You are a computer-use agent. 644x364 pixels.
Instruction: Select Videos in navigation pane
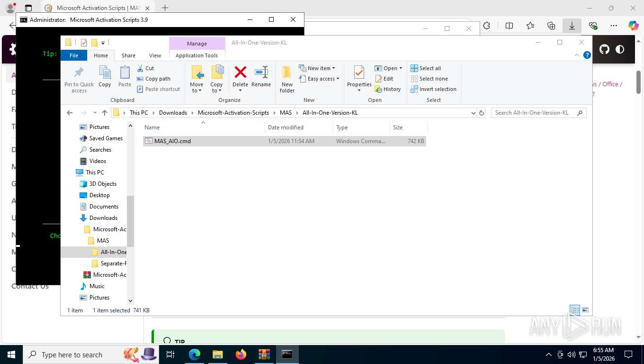(93, 161)
